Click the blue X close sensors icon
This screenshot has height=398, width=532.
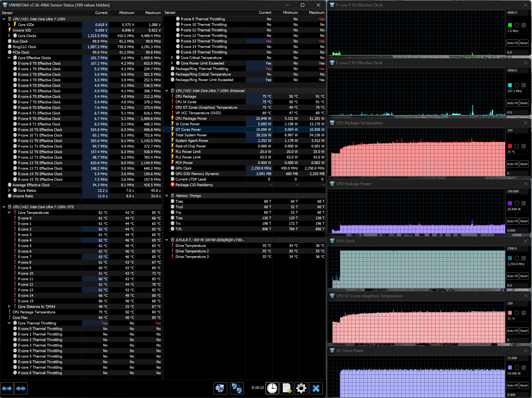(316, 388)
